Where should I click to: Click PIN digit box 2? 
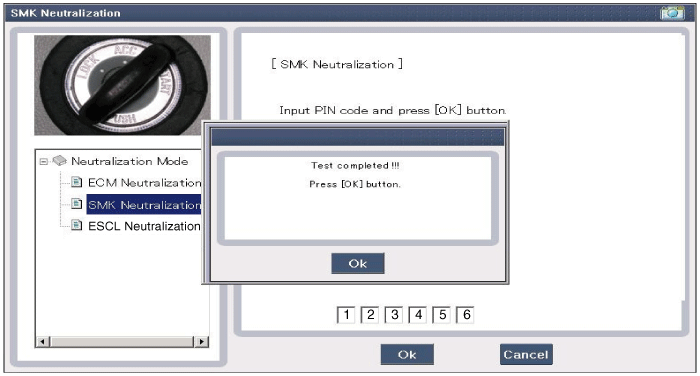370,315
